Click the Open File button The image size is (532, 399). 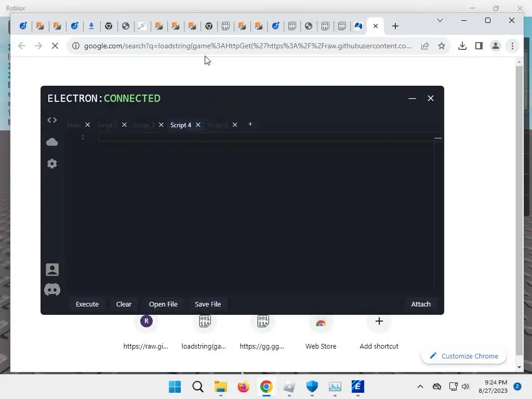tap(163, 304)
